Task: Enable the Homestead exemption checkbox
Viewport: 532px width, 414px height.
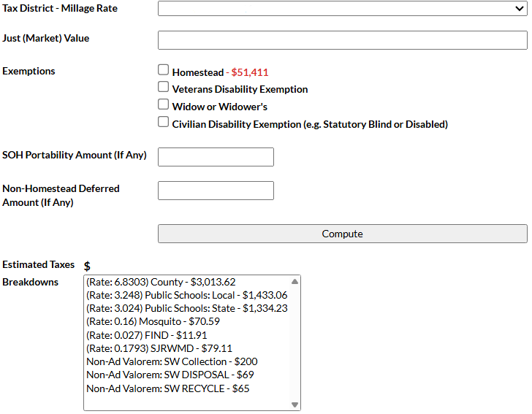Action: tap(164, 70)
